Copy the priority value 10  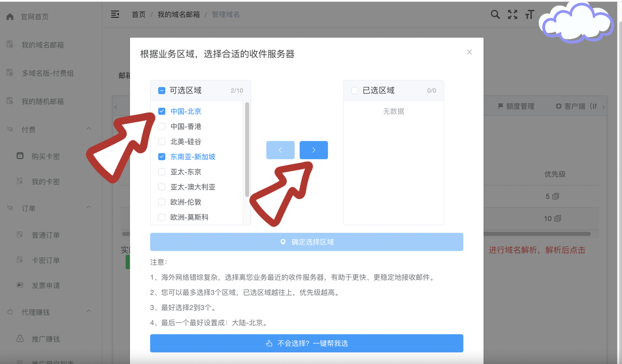pyautogui.click(x=557, y=219)
